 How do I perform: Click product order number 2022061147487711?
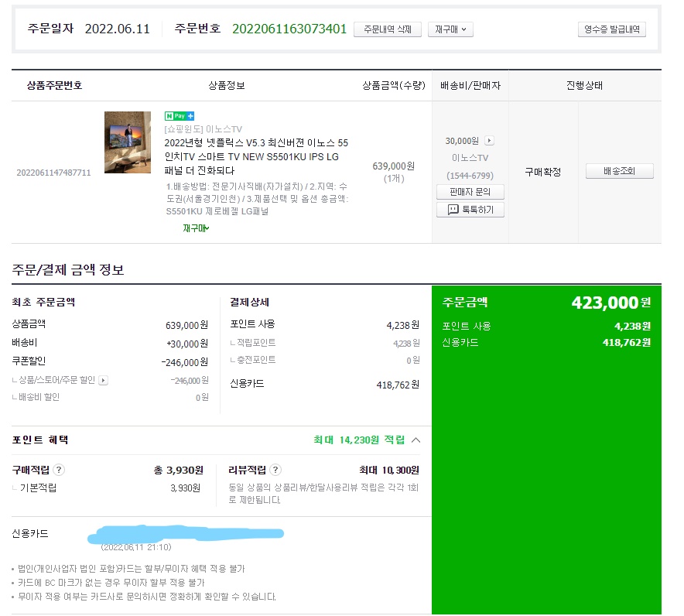53,173
